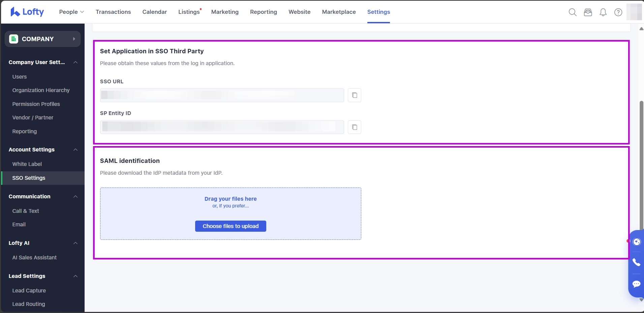This screenshot has height=313, width=644.
Task: Open Permission Profiles in sidebar
Action: click(36, 104)
